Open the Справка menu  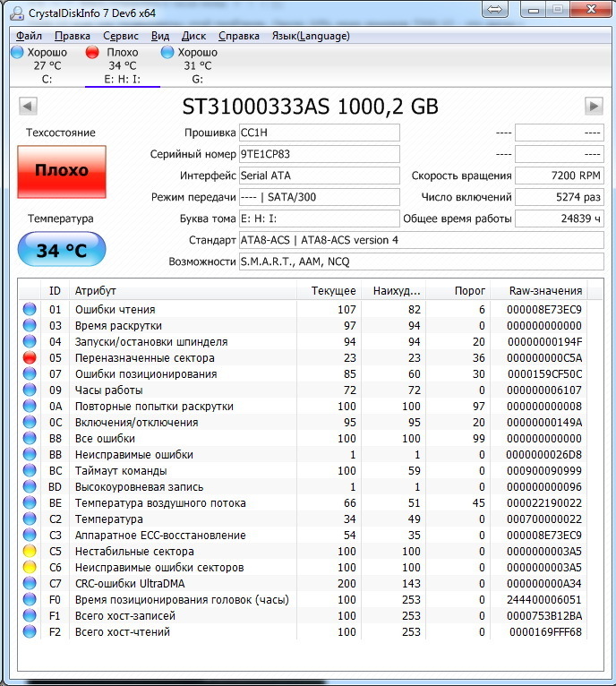tap(239, 36)
